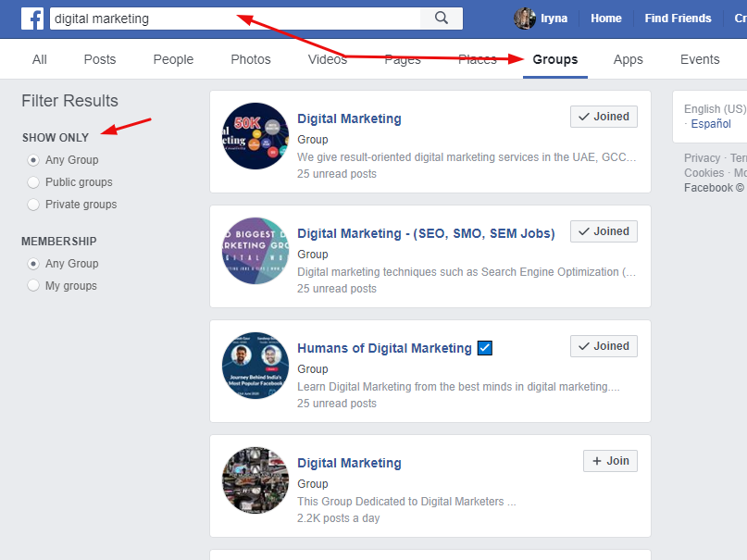Screen dimensions: 747x560
Task: Join the fourth Digital Marketing group
Action: coord(610,461)
